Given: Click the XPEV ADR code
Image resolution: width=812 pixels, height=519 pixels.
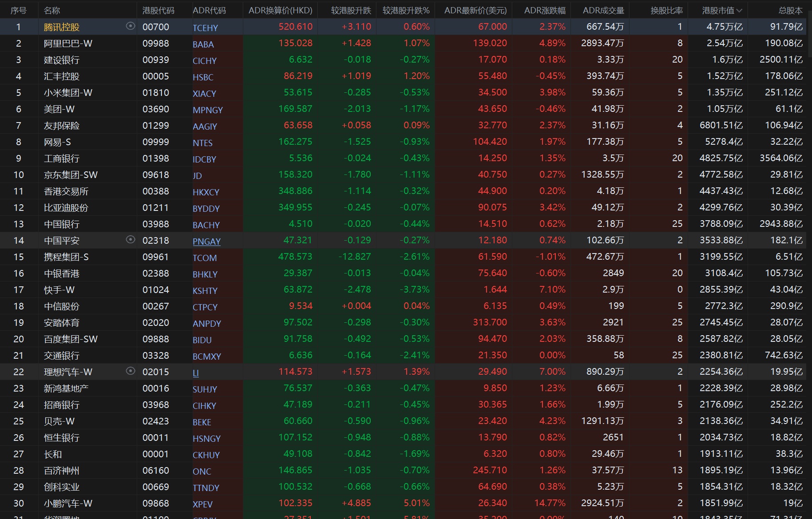Looking at the screenshot, I should click(202, 504).
